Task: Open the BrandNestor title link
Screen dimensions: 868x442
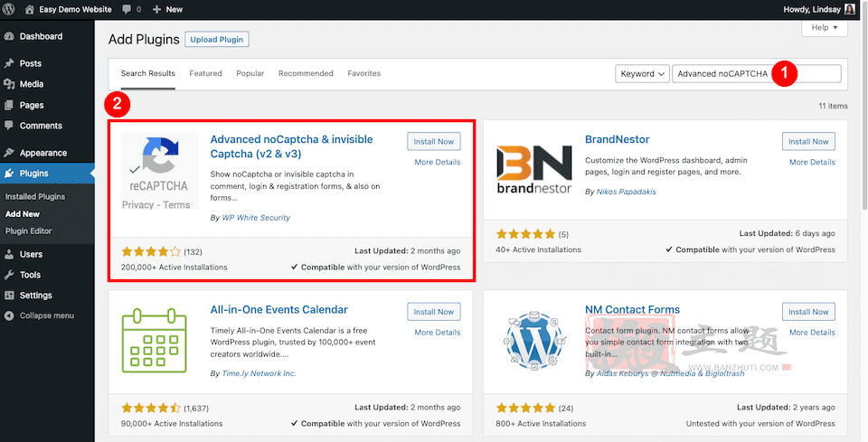Action: [618, 139]
